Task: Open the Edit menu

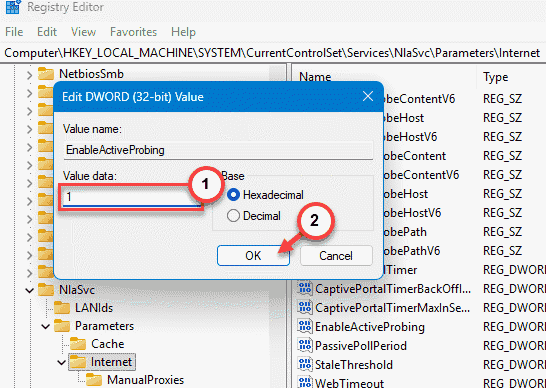Action: pos(47,32)
